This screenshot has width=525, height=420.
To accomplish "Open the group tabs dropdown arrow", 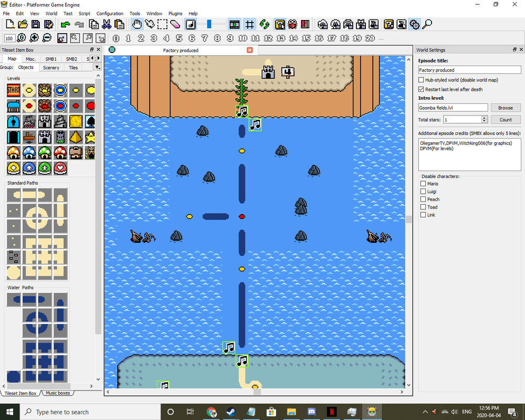I will pyautogui.click(x=97, y=67).
